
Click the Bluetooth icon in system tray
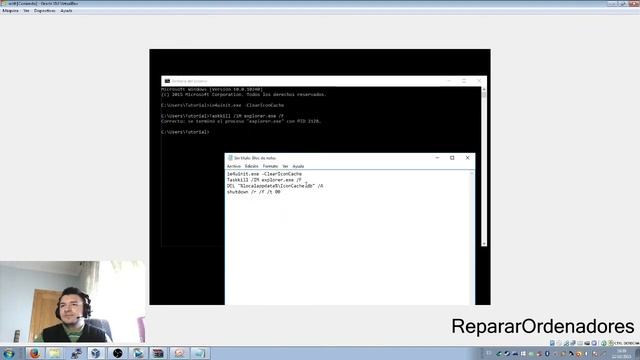[x=547, y=353]
